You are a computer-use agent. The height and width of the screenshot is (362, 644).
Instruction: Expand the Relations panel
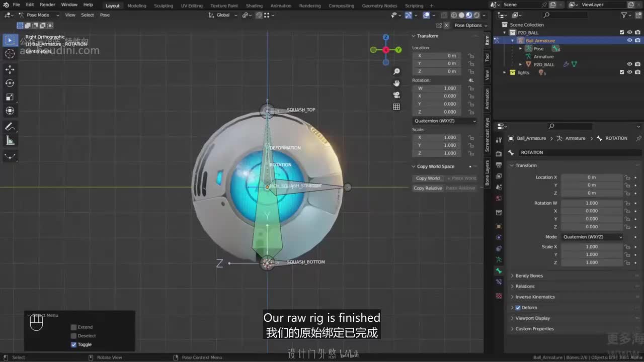tap(525, 286)
